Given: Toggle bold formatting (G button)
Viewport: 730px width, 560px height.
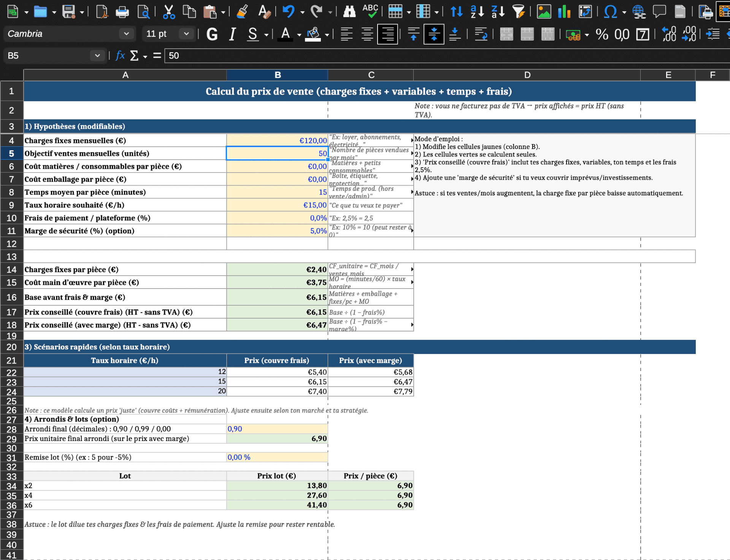Looking at the screenshot, I should click(212, 35).
